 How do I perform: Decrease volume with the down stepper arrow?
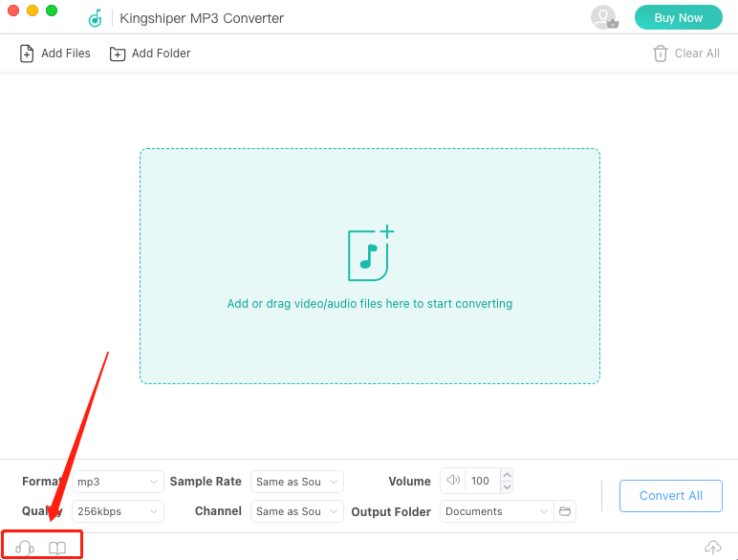[x=507, y=486]
